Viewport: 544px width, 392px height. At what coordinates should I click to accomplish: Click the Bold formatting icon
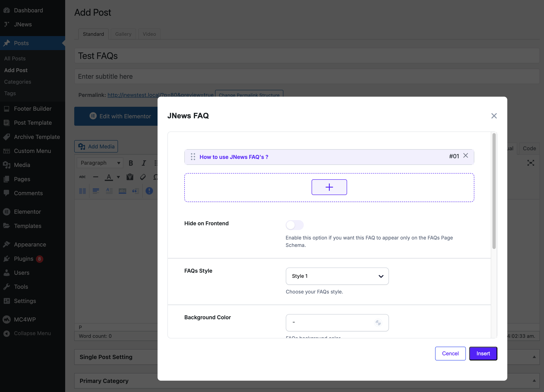tap(131, 163)
